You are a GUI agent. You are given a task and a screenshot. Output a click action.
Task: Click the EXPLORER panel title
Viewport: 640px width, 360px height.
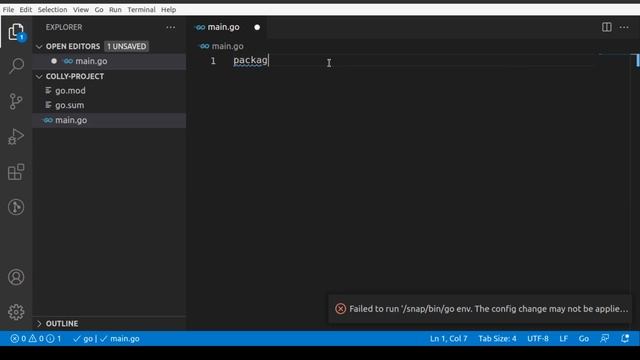click(x=64, y=27)
